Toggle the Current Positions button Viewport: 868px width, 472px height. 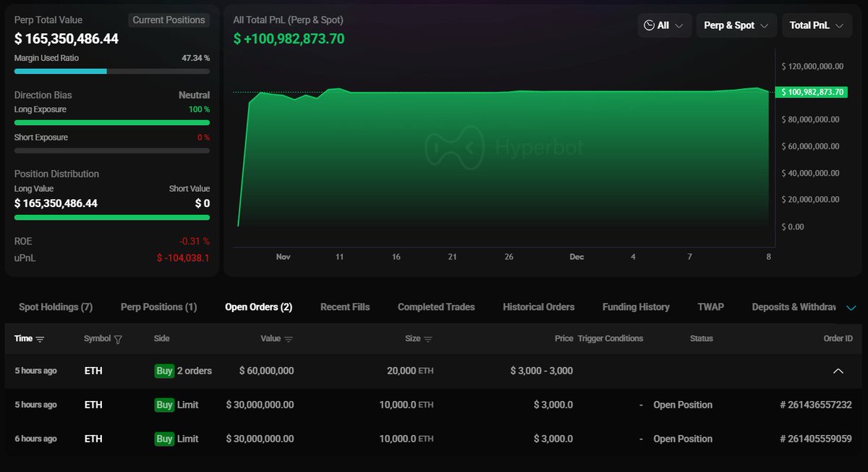tap(169, 20)
